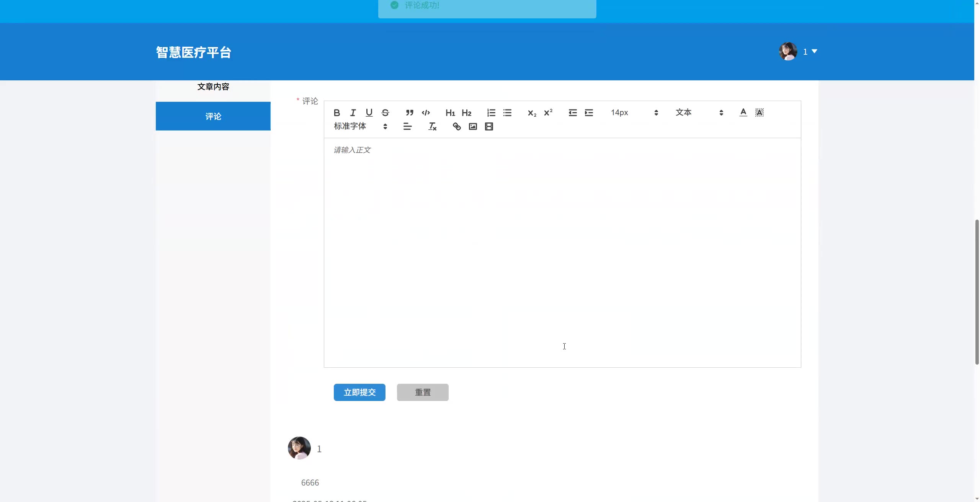This screenshot has height=502, width=980.
Task: Toggle ordered numbered list
Action: (491, 112)
